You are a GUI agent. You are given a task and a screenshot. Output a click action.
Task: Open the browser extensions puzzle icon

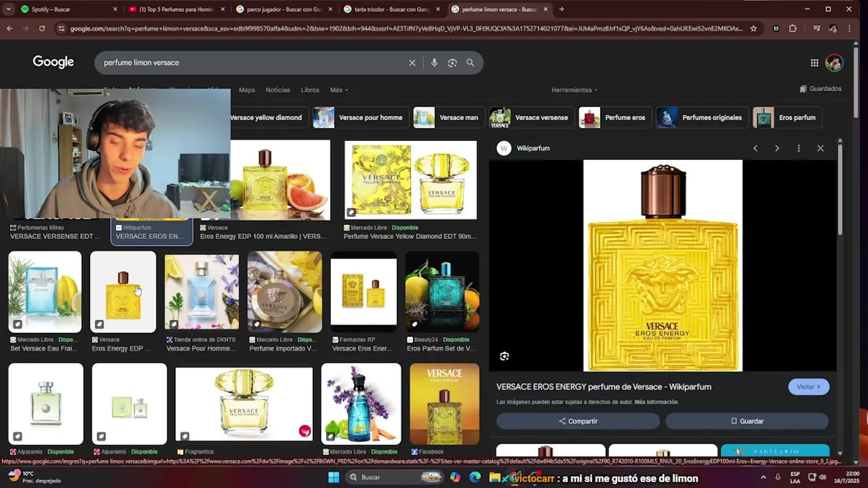(x=793, y=28)
